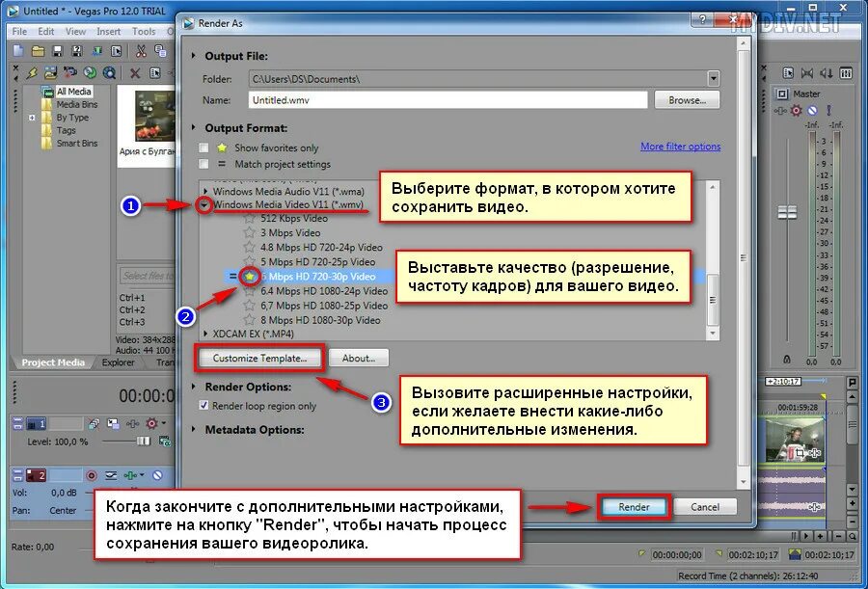
Task: Expand the Metadata Options section
Action: pyautogui.click(x=194, y=429)
